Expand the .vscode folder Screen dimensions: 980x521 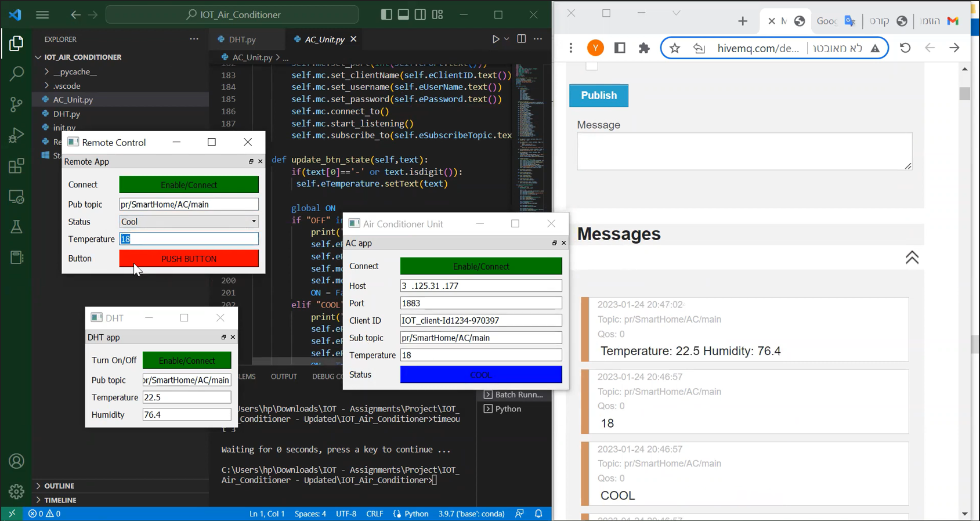pyautogui.click(x=67, y=85)
